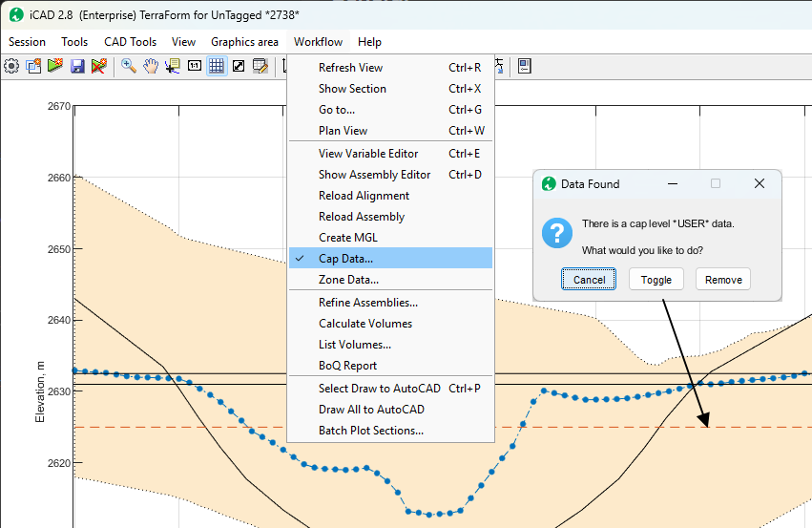The width and height of the screenshot is (812, 528).
Task: Click the save disk icon
Action: click(77, 67)
